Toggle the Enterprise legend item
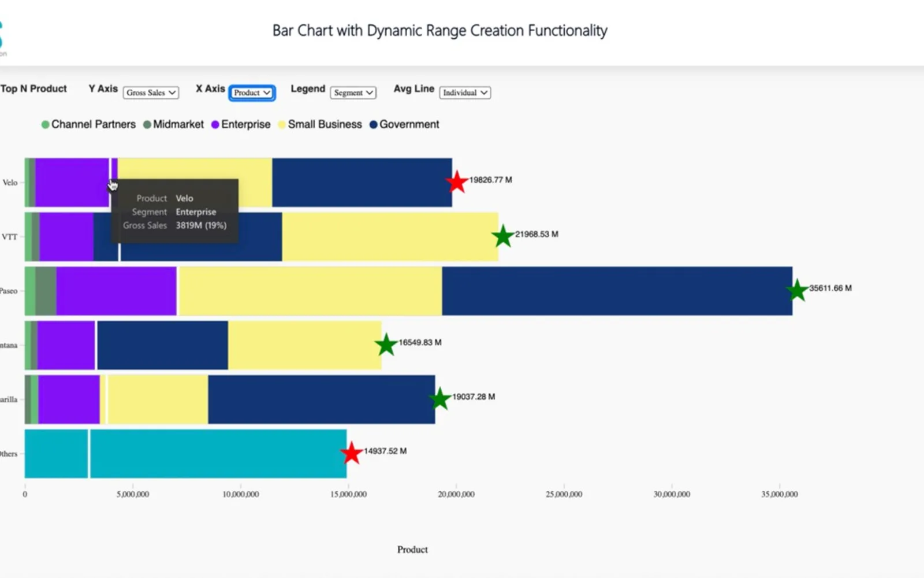Viewport: 924px width, 578px height. click(241, 124)
